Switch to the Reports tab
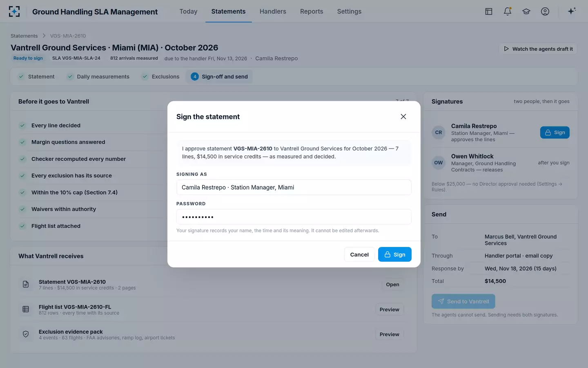 pos(312,11)
